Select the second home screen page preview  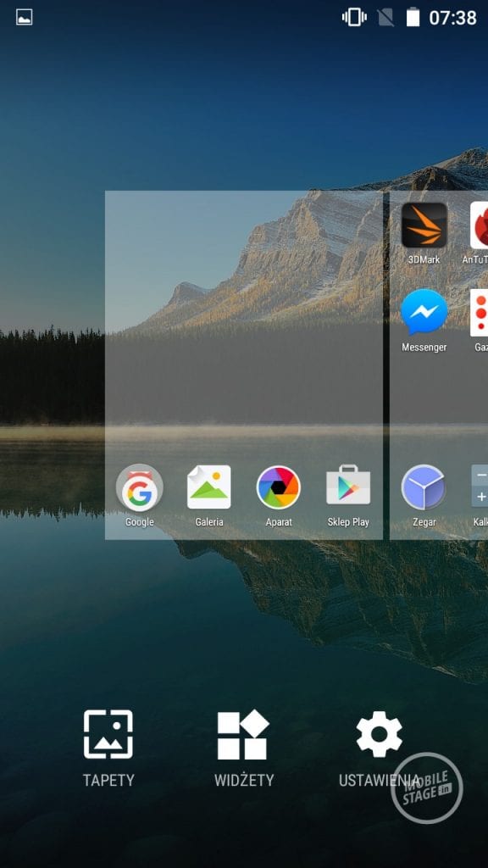pyautogui.click(x=439, y=365)
